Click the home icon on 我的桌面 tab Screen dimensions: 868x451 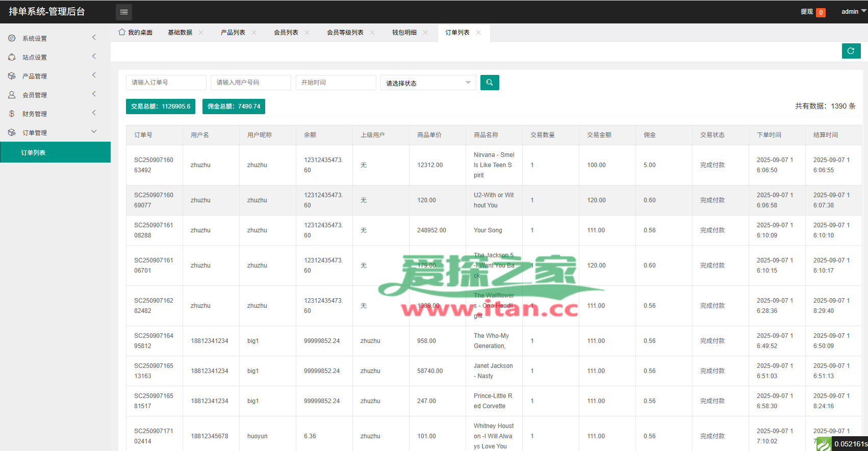[122, 32]
